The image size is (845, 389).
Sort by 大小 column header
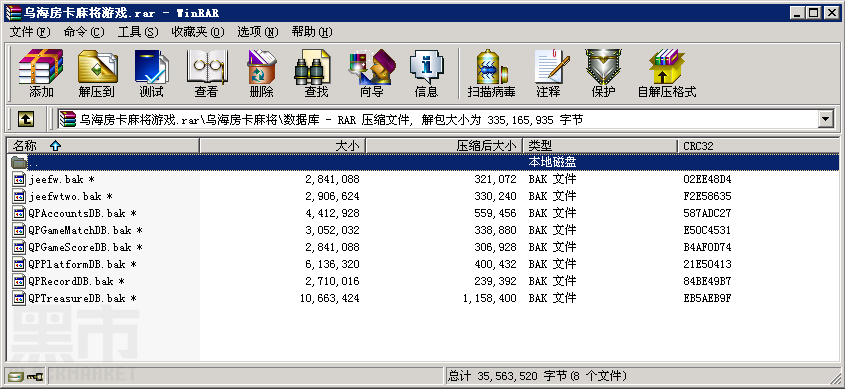pos(283,146)
